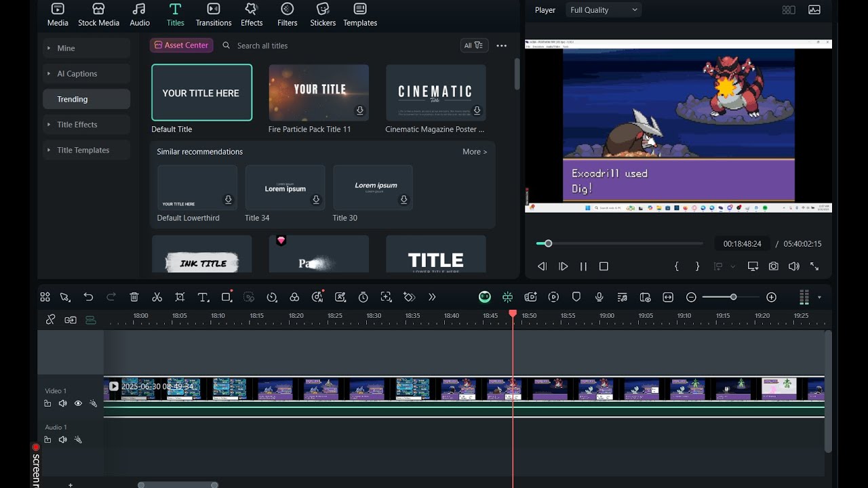The height and width of the screenshot is (488, 868).
Task: Click the image scope icon above player
Action: point(814,10)
